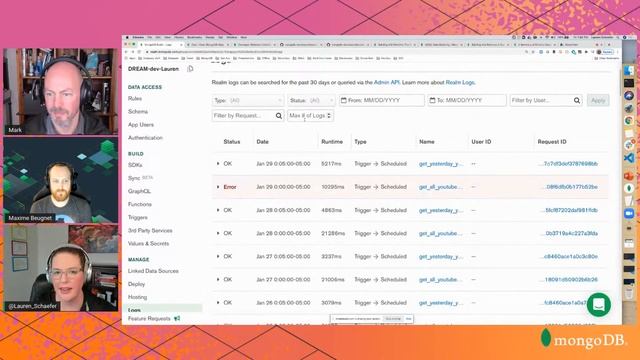
Task: Open the Status filter dropdown
Action: pyautogui.click(x=311, y=100)
